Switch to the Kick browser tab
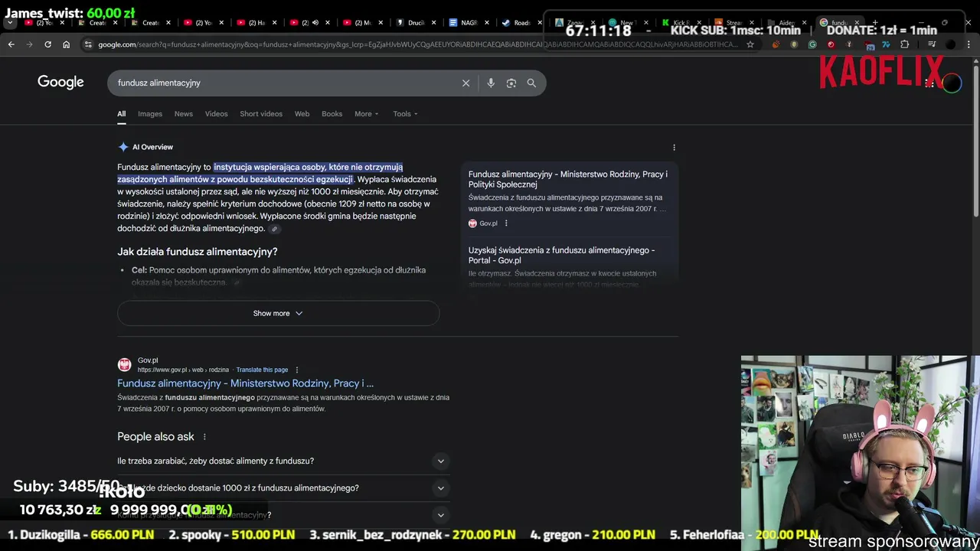The image size is (980, 551). [x=679, y=23]
